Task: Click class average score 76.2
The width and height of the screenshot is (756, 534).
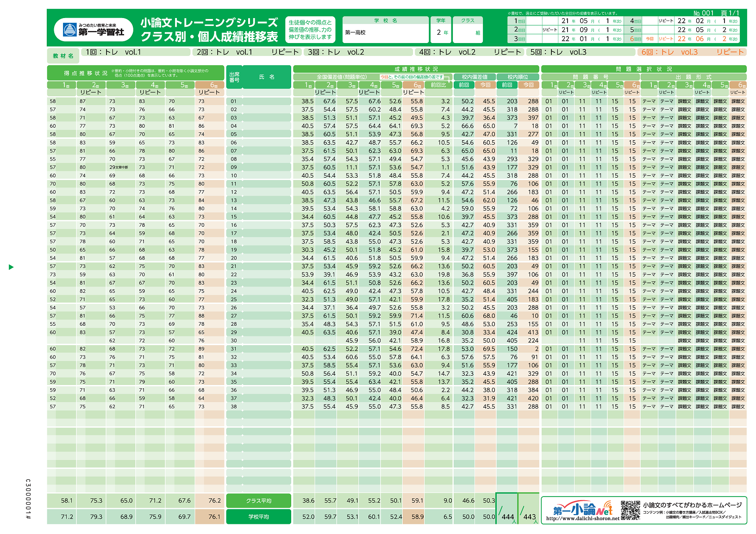Action: tap(215, 501)
